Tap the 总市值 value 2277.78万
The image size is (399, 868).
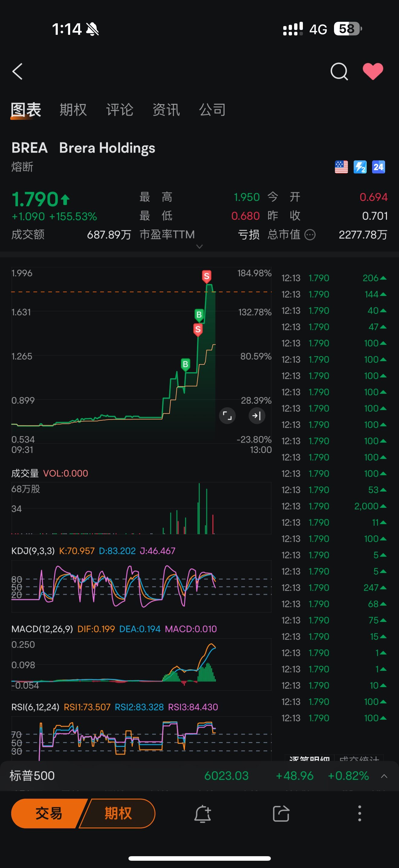363,235
